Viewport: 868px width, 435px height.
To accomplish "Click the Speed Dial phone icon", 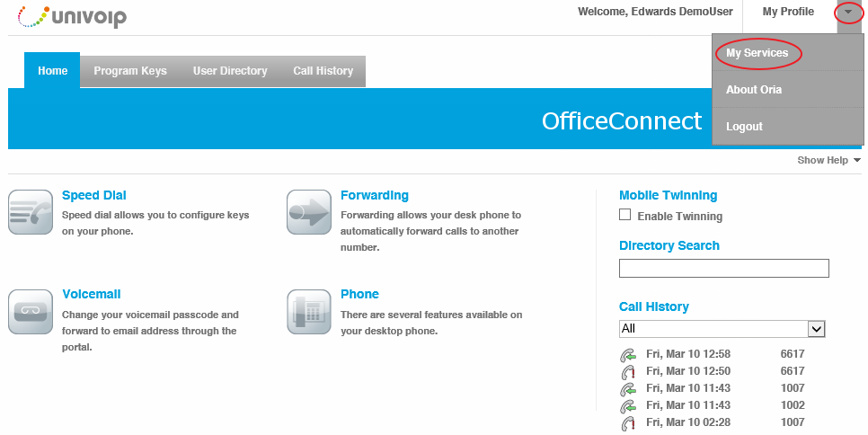I will 31,212.
